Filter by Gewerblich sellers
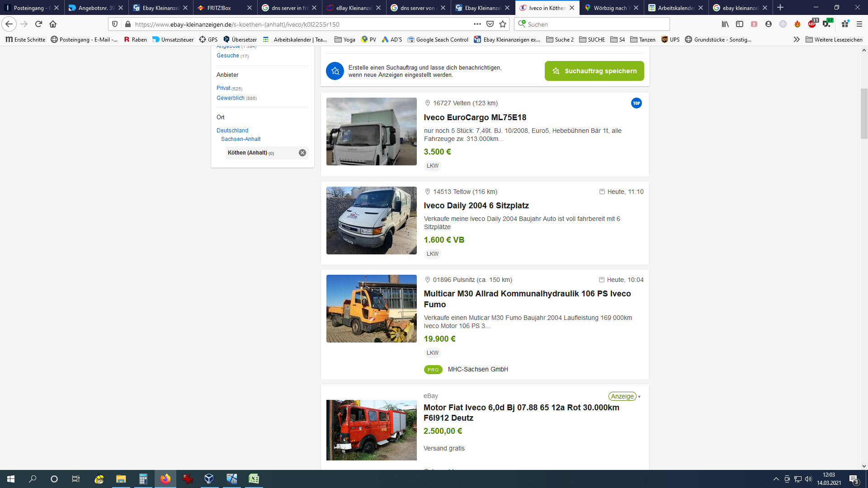This screenshot has height=488, width=868. click(x=231, y=98)
